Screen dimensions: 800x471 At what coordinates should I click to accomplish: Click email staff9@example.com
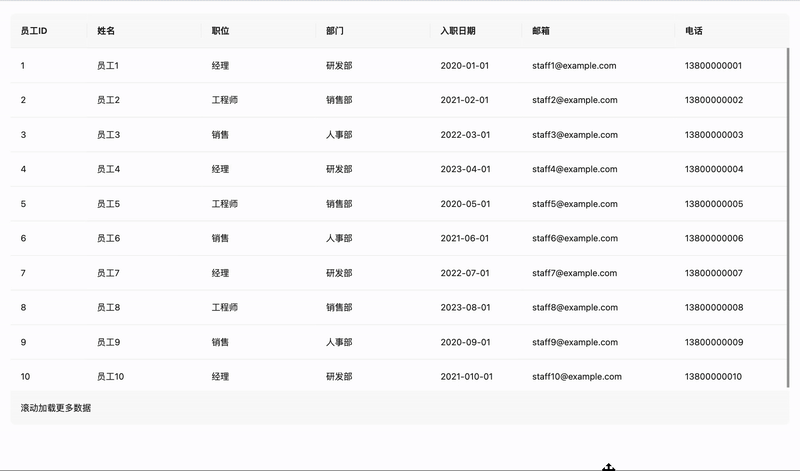coord(574,342)
